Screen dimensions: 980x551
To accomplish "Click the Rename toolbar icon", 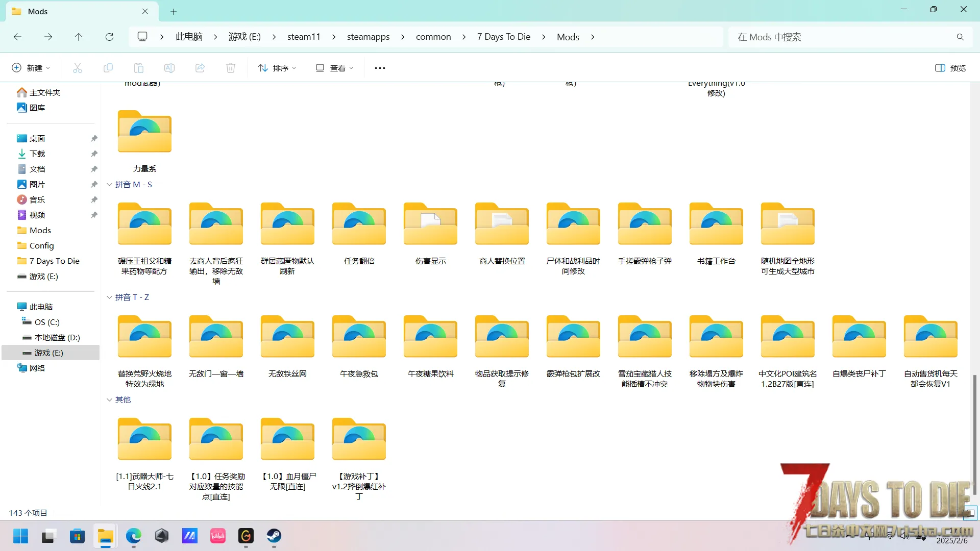I will click(x=169, y=68).
